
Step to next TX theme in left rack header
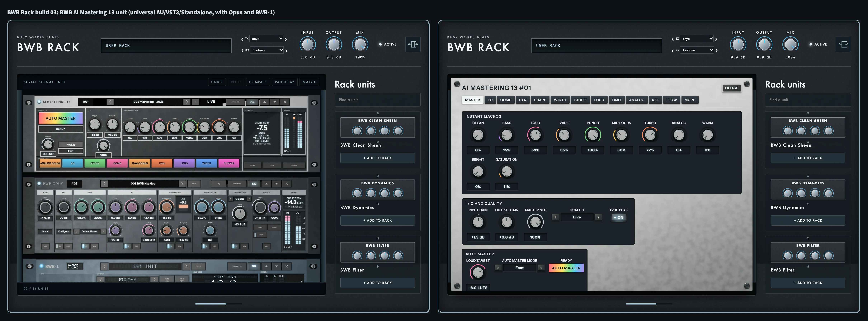pyautogui.click(x=286, y=39)
